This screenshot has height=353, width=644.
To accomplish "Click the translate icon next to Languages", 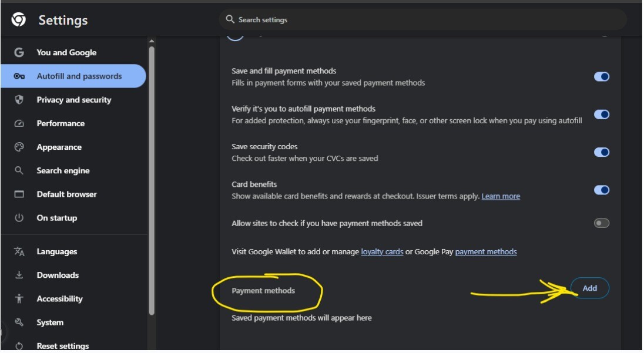I will [19, 251].
